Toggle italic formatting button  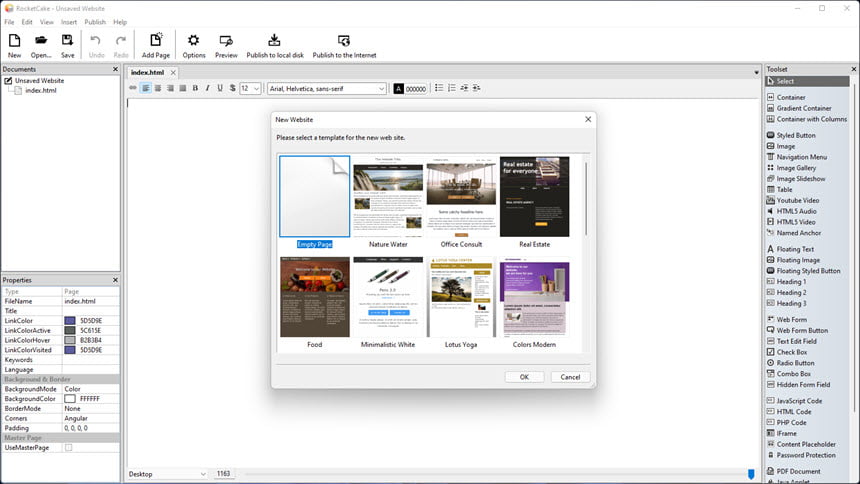click(207, 88)
